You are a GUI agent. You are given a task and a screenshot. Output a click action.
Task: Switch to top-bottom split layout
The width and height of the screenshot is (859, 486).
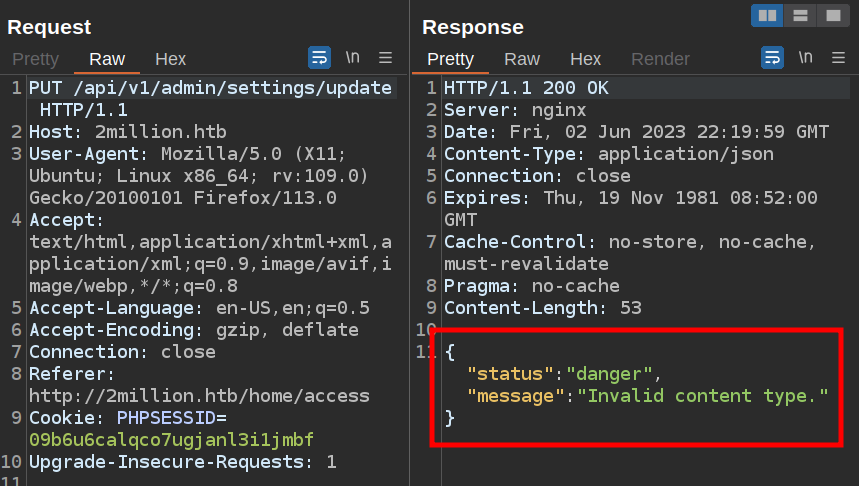pyautogui.click(x=800, y=15)
